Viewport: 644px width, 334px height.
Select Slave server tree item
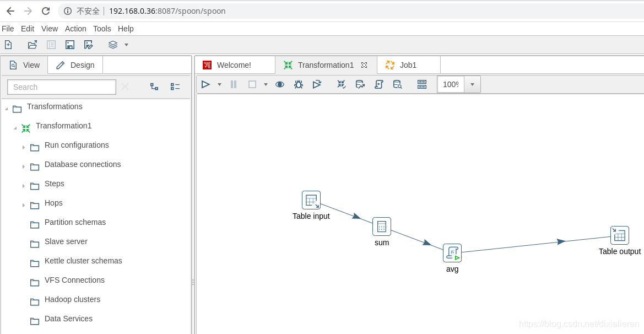coord(66,241)
